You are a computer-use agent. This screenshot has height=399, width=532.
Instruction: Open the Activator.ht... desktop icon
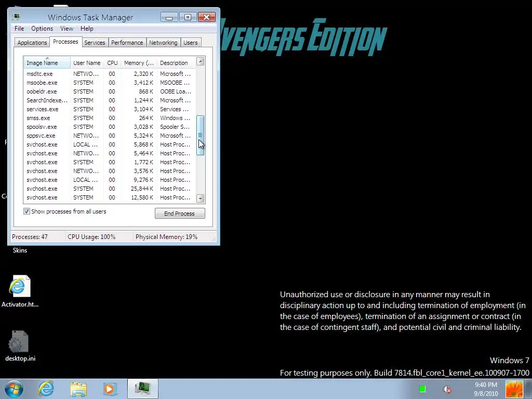point(20,291)
